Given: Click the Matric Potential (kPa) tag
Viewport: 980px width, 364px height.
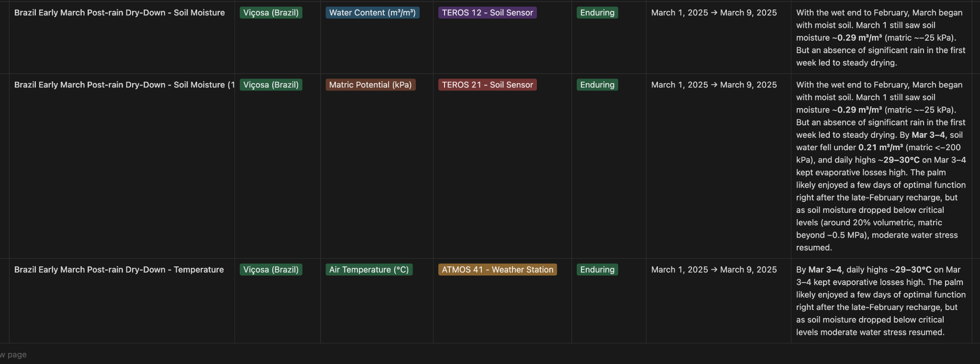Looking at the screenshot, I should pos(370,85).
